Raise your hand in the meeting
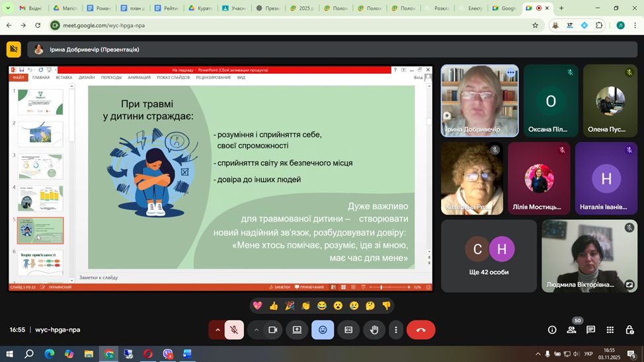644x362 pixels. tap(374, 330)
